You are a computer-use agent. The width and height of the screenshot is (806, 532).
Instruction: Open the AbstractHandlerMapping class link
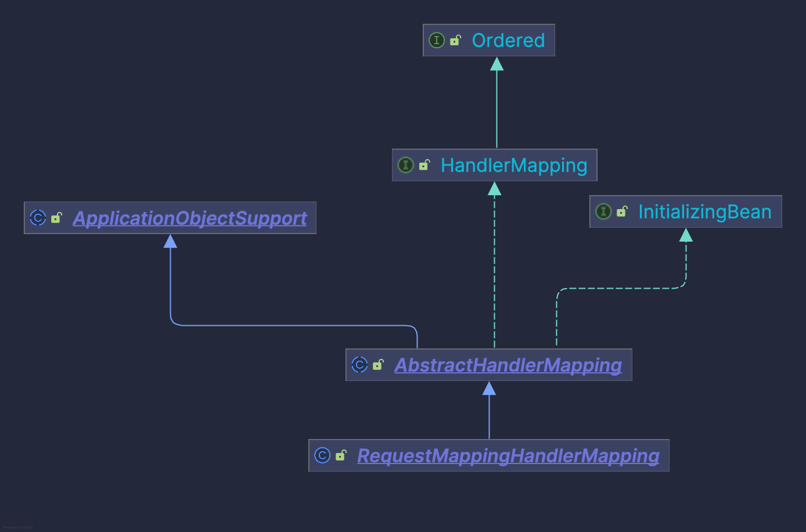(x=508, y=365)
